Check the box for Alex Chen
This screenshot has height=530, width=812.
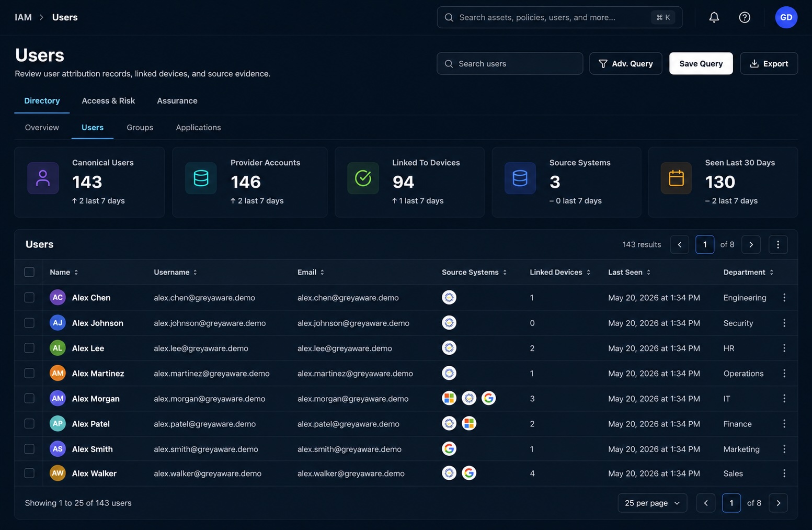[x=29, y=298]
